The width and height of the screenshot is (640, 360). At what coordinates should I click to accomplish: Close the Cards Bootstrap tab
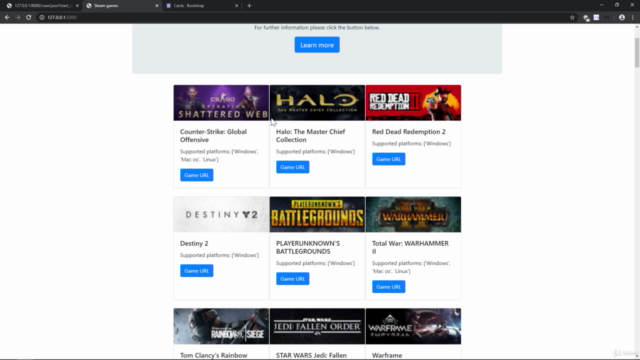236,6
